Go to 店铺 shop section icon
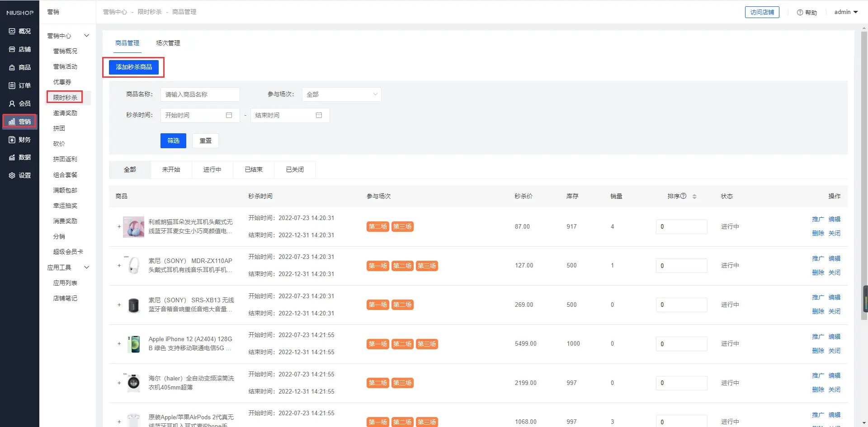This screenshot has height=427, width=868. 12,49
